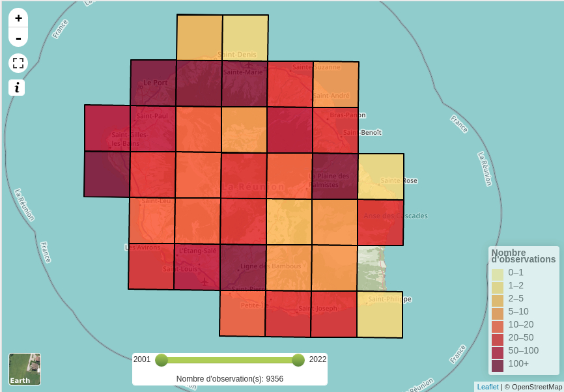Click the 2001 start-year slider handle
Viewport: 564px width, 392px height.
(162, 360)
